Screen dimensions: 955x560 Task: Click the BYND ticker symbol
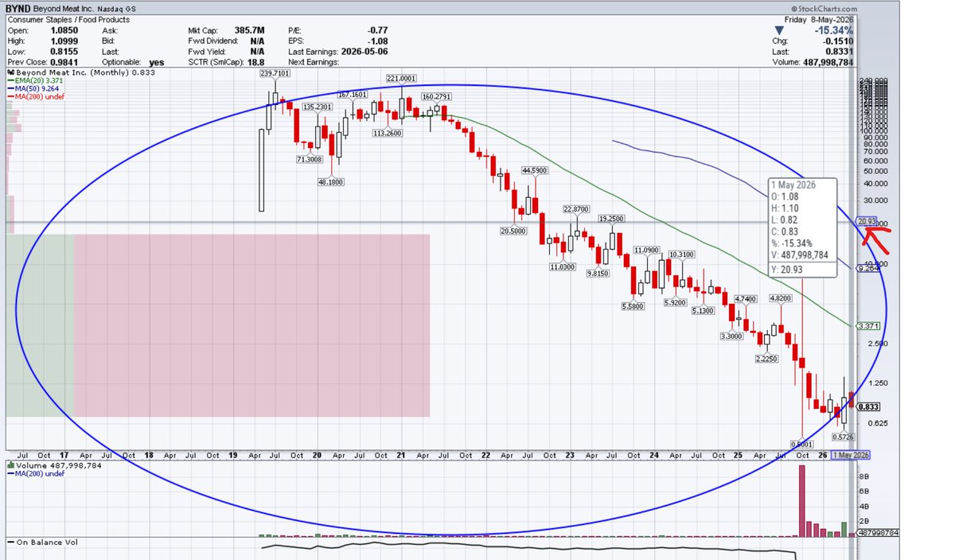[x=18, y=8]
